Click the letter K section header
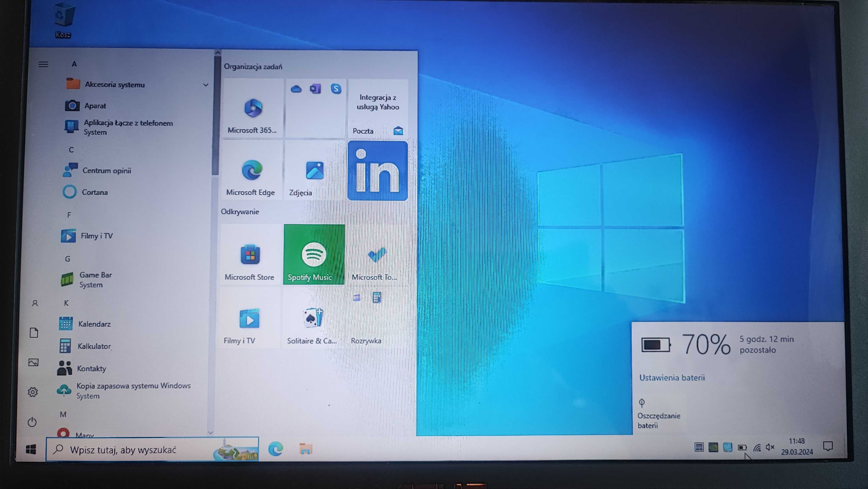Image resolution: width=868 pixels, height=489 pixels. [66, 303]
